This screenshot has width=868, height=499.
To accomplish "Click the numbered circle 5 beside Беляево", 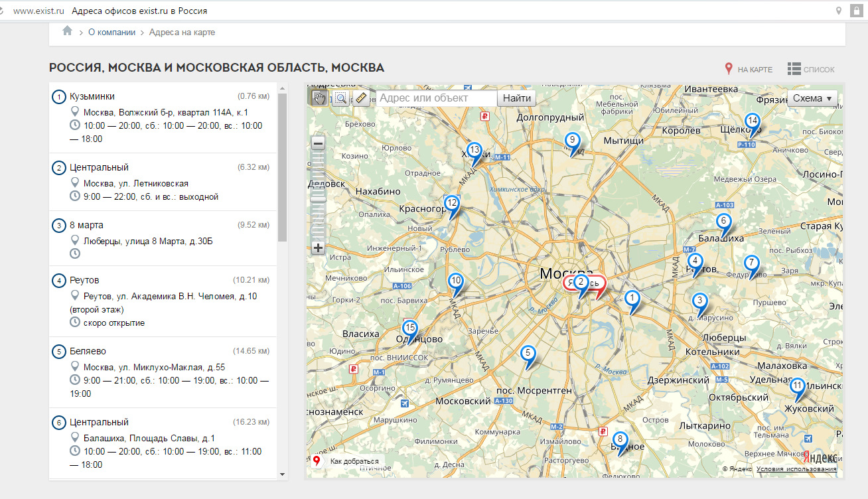I will coord(59,352).
